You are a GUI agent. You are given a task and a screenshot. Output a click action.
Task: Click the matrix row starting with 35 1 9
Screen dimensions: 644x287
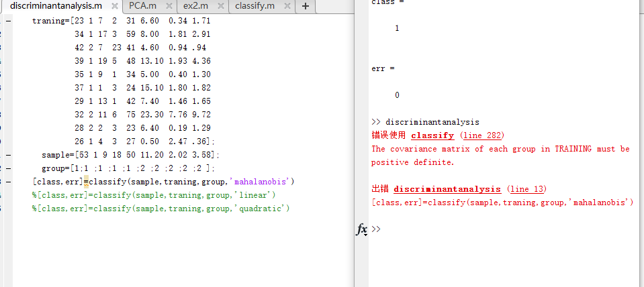point(142,74)
